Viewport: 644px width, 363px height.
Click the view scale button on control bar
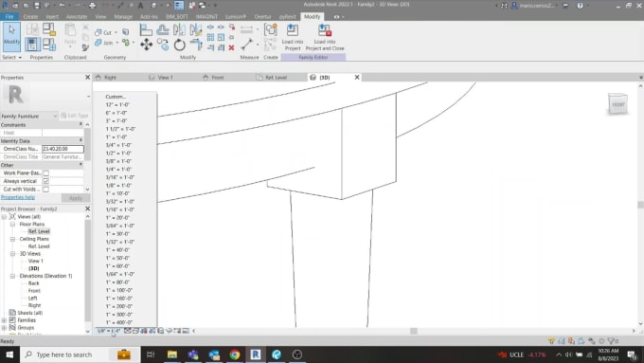(x=108, y=331)
